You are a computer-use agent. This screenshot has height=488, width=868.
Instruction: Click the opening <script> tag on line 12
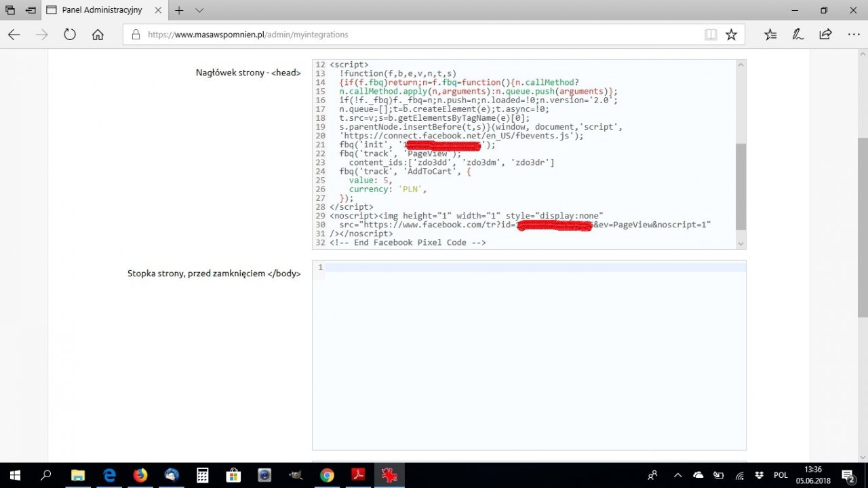click(349, 65)
